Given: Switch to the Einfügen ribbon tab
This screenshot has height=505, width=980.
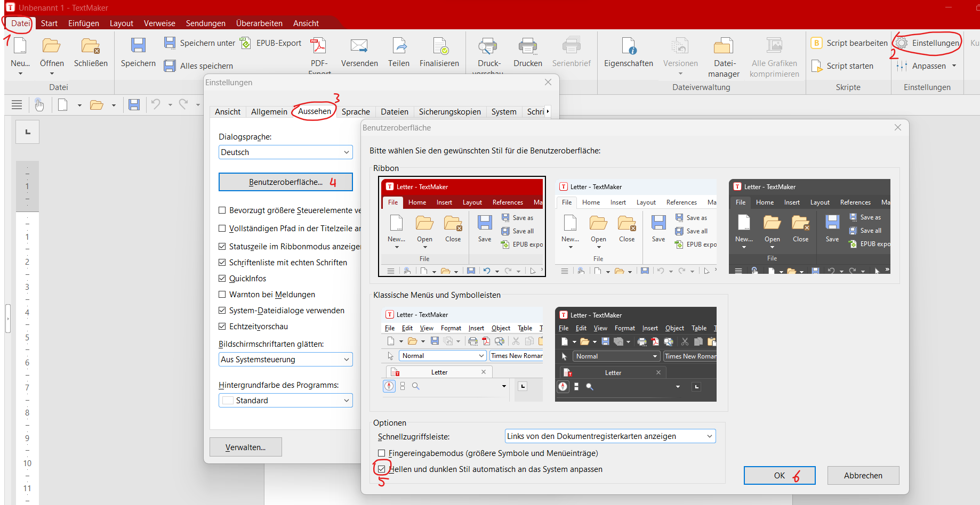Looking at the screenshot, I should [84, 23].
